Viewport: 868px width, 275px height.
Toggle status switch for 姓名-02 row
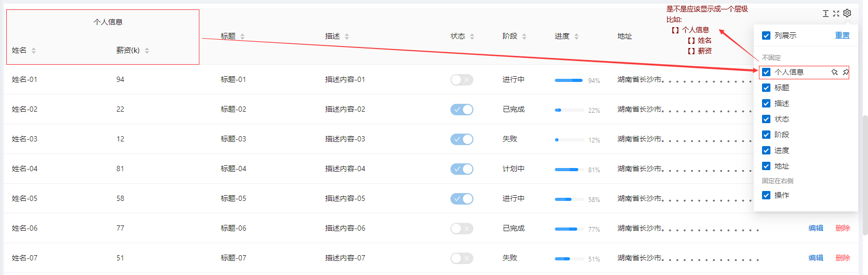pyautogui.click(x=462, y=110)
